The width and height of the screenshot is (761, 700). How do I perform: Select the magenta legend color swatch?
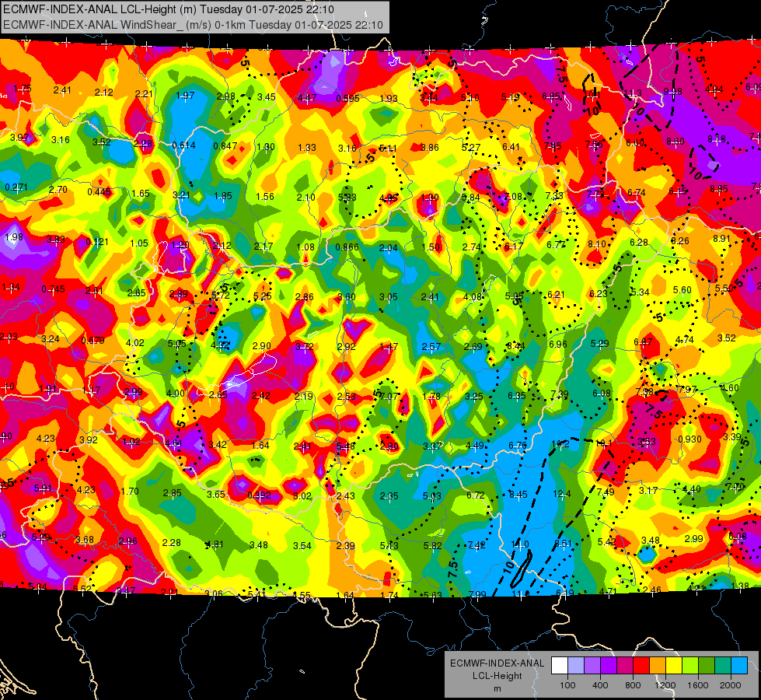click(625, 666)
